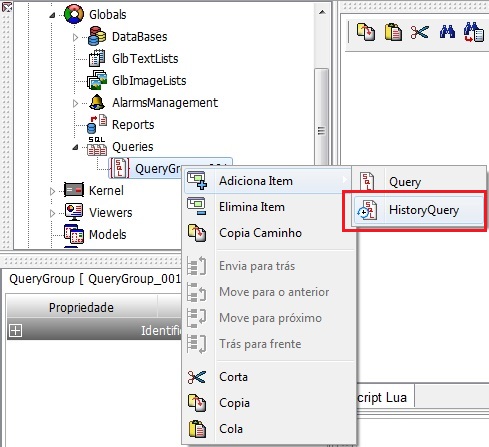
Task: Click the Copia Caminho menu icon
Action: [x=197, y=232]
